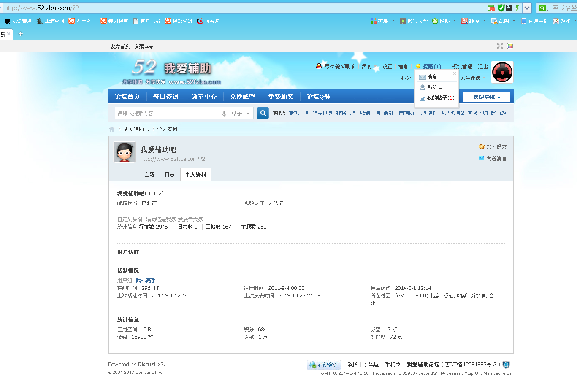The width and height of the screenshot is (577, 392).
Task: Open 我的帖子(1) in reminder popup
Action: click(x=436, y=98)
